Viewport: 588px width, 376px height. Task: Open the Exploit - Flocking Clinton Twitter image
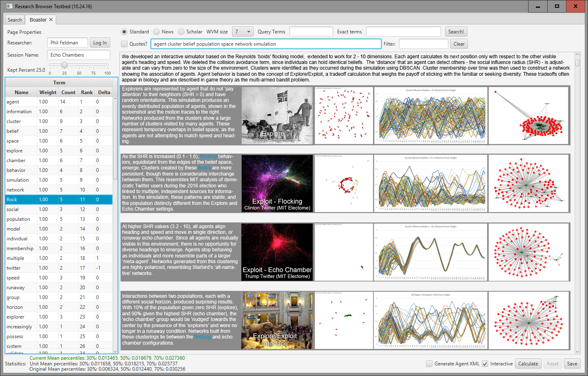(277, 183)
